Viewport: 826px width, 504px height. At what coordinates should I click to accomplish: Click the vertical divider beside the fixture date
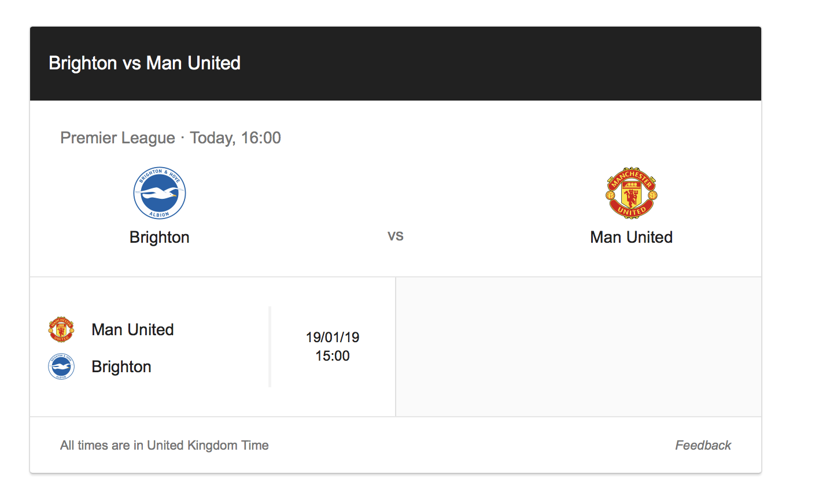[x=270, y=347]
